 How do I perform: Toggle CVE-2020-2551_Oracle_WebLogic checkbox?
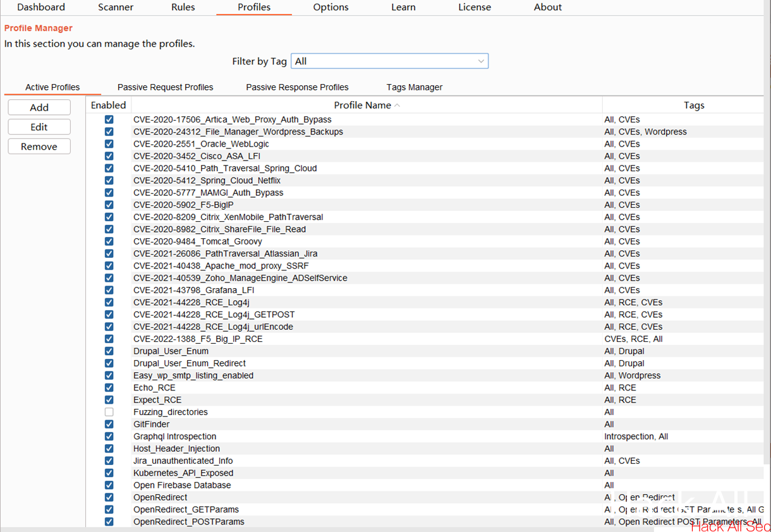click(109, 144)
